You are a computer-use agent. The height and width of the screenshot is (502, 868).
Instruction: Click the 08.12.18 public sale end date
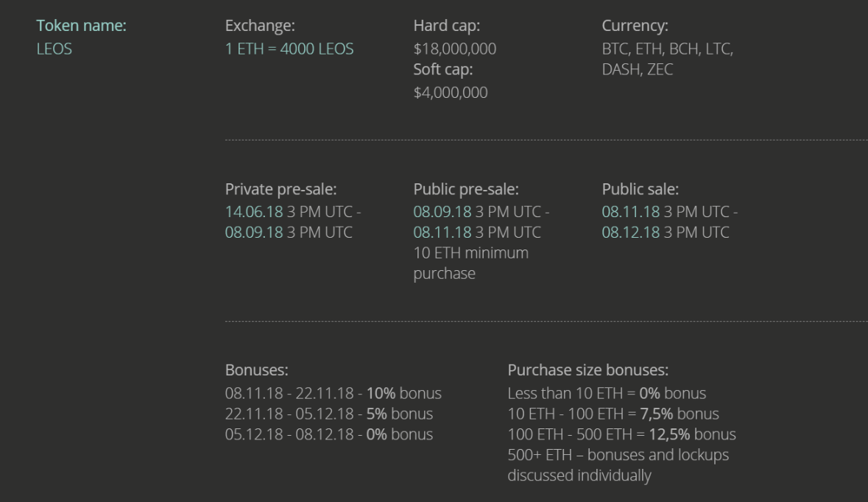tap(630, 233)
